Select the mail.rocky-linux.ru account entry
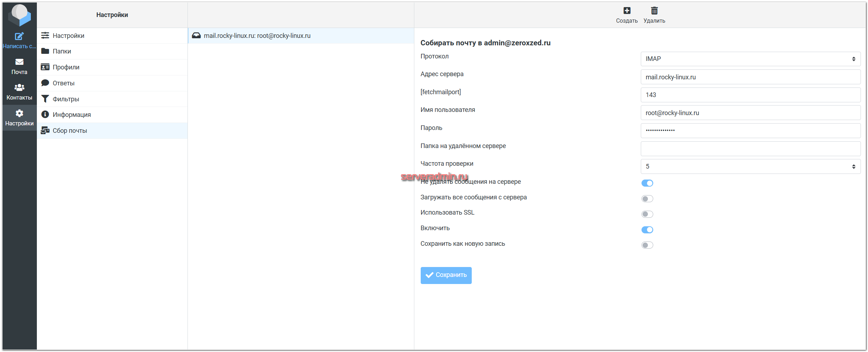 pyautogui.click(x=257, y=36)
